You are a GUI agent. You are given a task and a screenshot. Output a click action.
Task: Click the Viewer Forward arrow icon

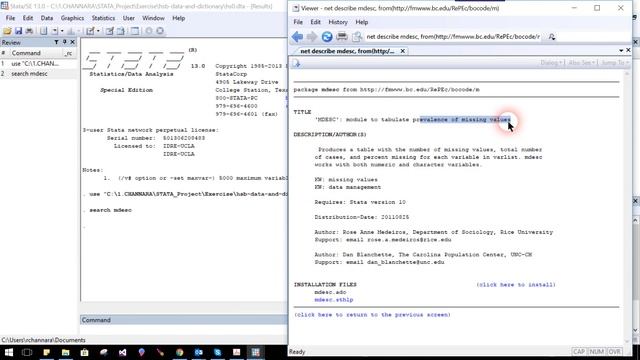[312, 37]
